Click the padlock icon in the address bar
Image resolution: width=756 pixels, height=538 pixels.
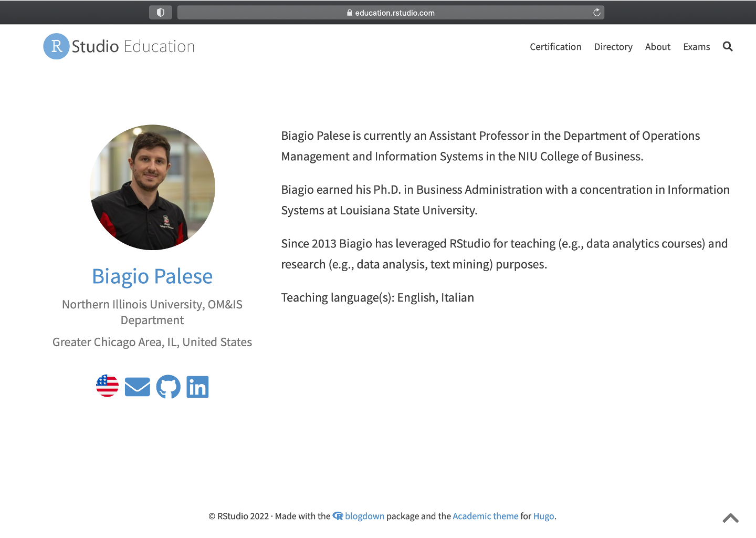tap(350, 13)
